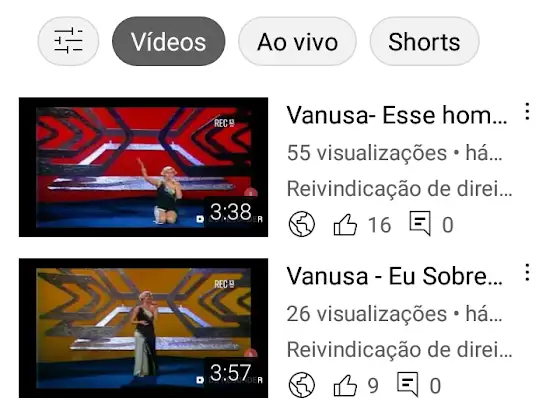This screenshot has width=560, height=416.
Task: Click thumbs-up icon with 16 likes
Action: (x=345, y=225)
